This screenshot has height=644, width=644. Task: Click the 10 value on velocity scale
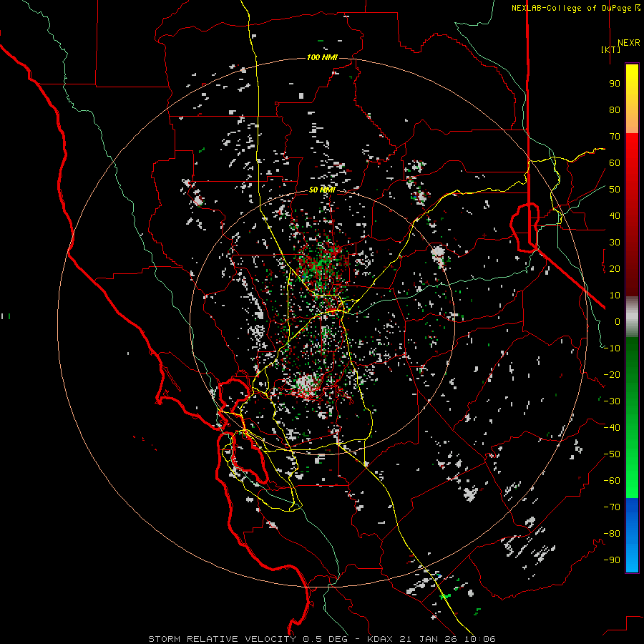(615, 296)
